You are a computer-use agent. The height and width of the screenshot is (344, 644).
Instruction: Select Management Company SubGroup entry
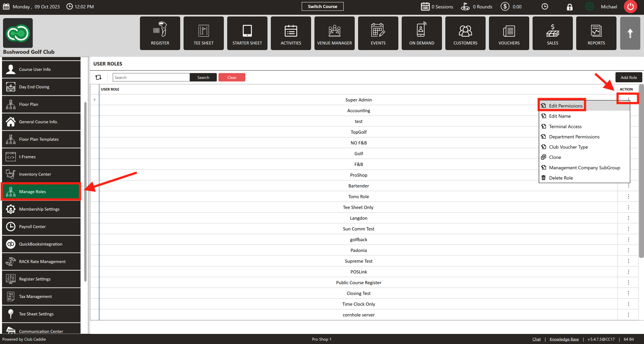pyautogui.click(x=584, y=168)
